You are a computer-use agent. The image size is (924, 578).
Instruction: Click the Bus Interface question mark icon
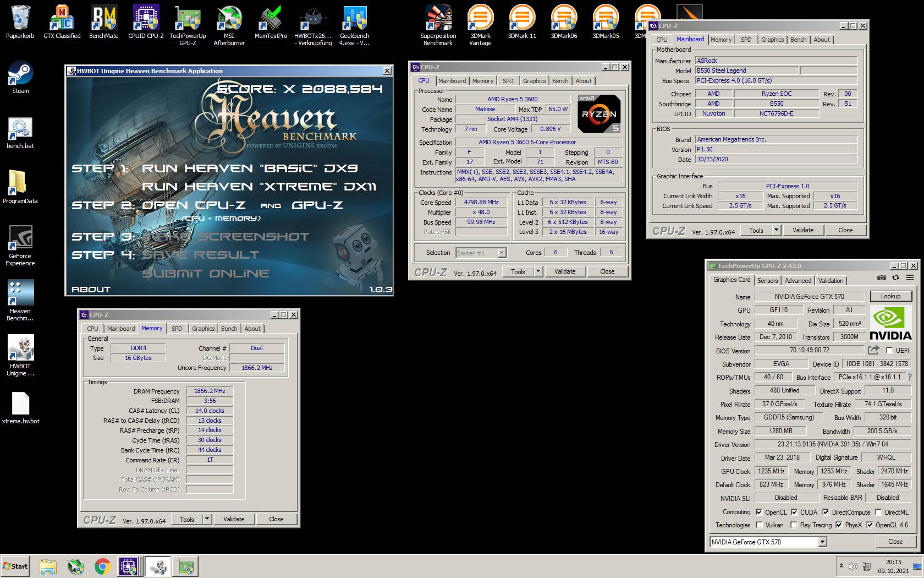click(x=910, y=377)
